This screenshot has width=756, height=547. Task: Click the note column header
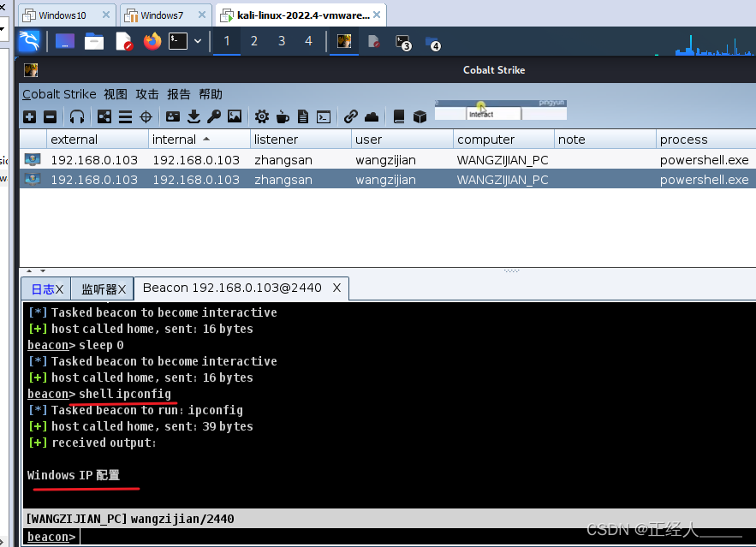pyautogui.click(x=605, y=140)
